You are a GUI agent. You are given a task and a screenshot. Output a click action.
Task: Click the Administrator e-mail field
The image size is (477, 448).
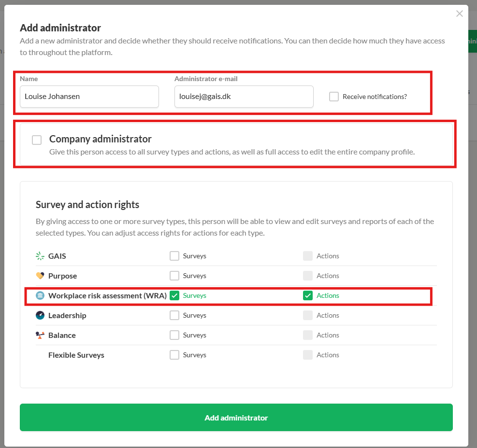(244, 97)
